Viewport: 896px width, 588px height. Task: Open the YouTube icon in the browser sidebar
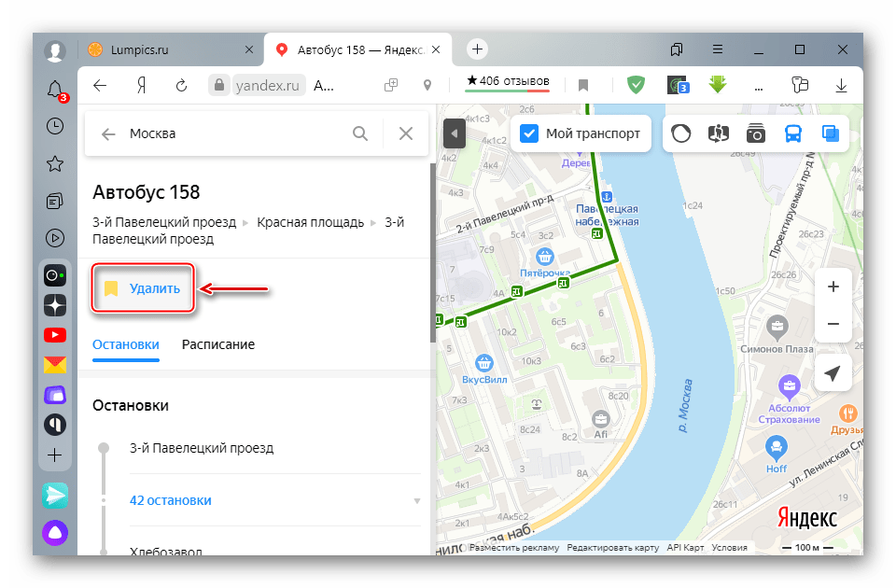[x=55, y=334]
